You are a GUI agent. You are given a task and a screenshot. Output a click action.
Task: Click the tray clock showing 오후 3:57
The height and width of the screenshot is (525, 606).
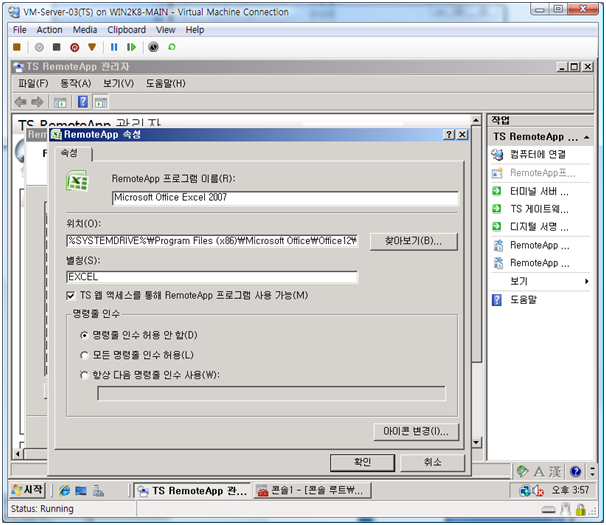[x=570, y=490]
